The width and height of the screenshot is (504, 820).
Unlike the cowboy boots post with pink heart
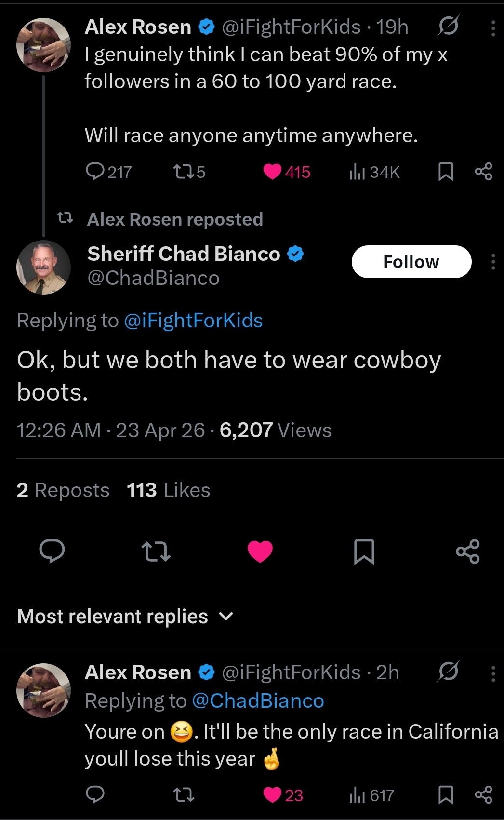tap(260, 551)
